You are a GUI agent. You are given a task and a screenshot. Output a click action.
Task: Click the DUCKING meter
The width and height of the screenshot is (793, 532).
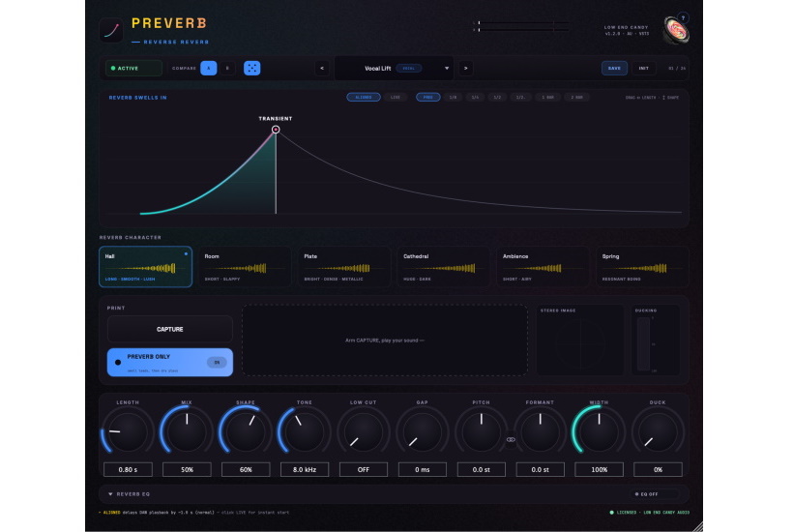644,344
